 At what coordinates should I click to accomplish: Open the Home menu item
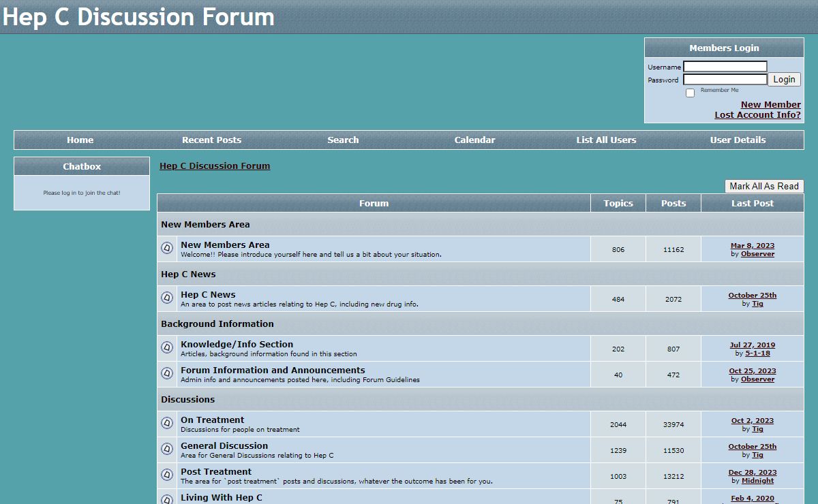click(80, 140)
